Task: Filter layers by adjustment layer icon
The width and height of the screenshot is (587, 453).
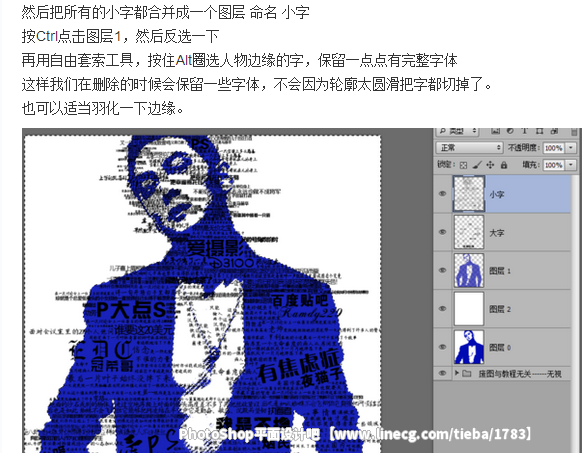Action: 510,131
